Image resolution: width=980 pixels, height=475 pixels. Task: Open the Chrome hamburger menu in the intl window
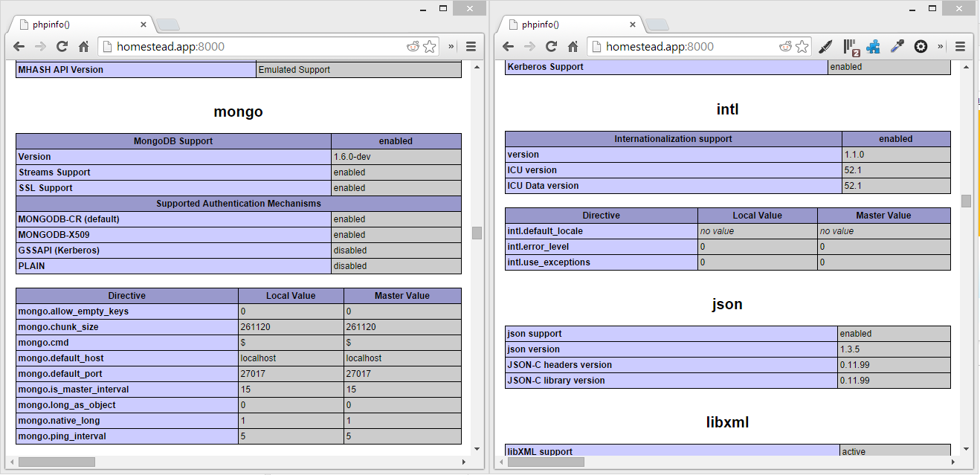pos(960,47)
